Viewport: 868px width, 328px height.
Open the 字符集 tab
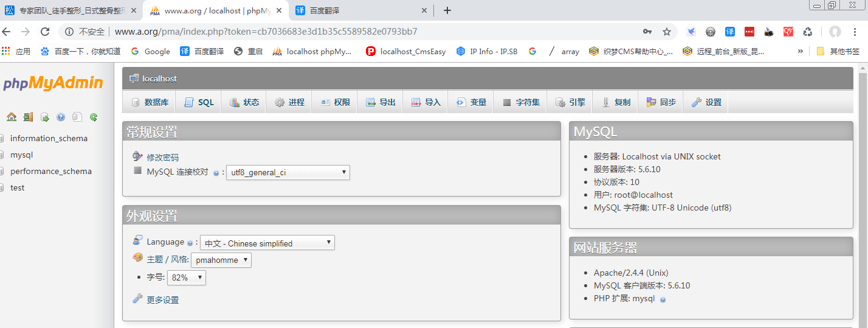pyautogui.click(x=520, y=102)
